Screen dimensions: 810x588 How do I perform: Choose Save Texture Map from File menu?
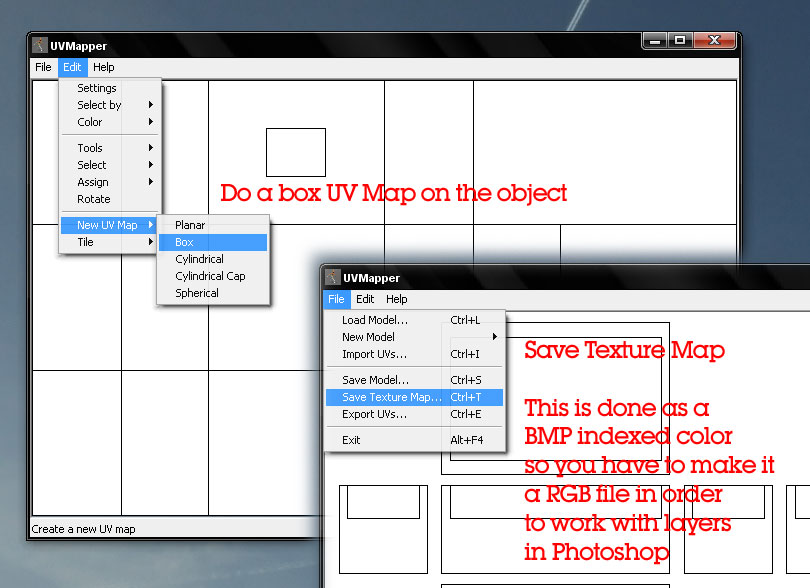pos(414,397)
